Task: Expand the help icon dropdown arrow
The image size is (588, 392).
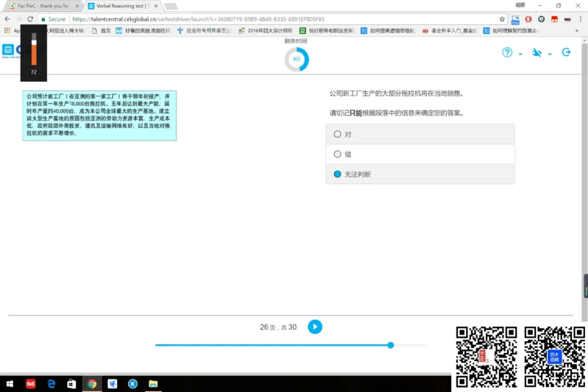Action: point(520,54)
